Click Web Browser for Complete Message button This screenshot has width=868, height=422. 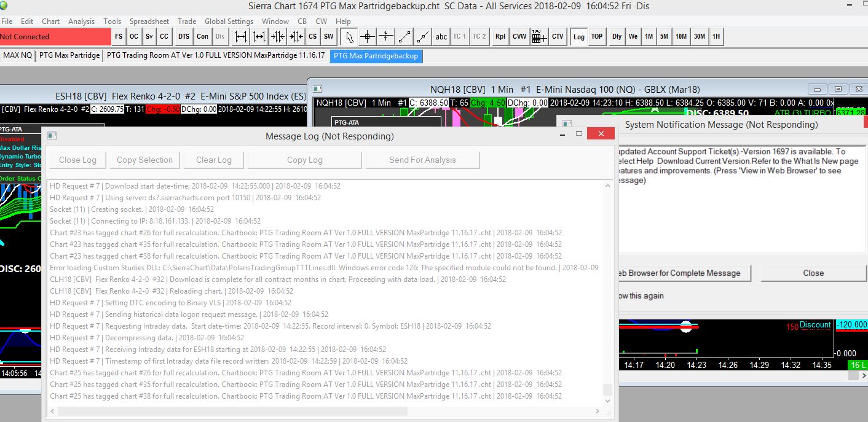pyautogui.click(x=684, y=273)
